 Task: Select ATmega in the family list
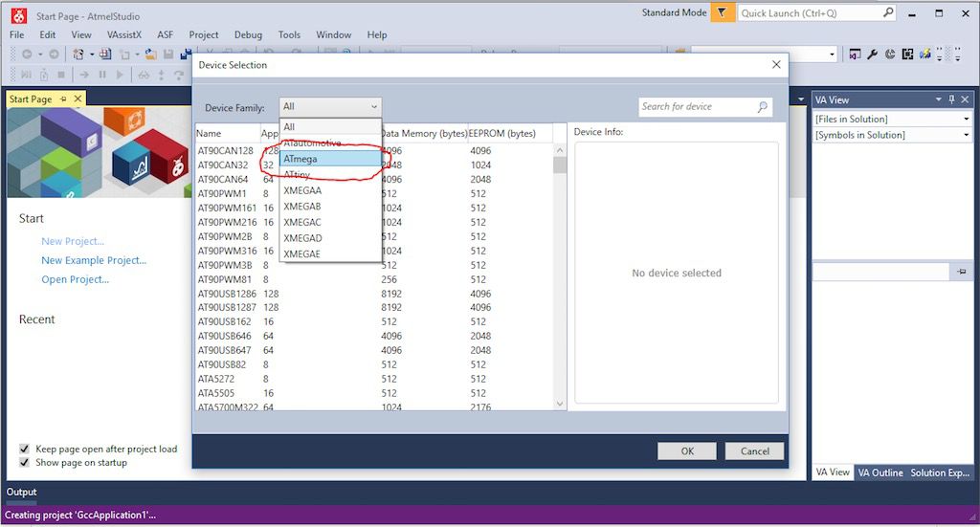pyautogui.click(x=330, y=159)
